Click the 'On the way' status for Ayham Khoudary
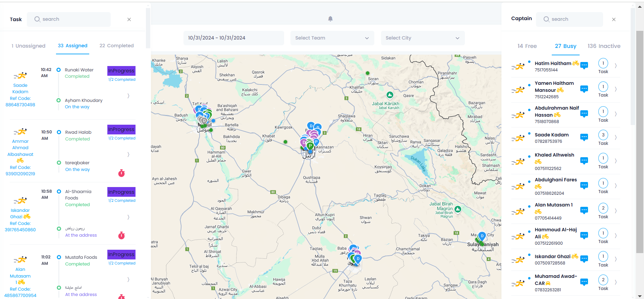The image size is (644, 299). pos(77,107)
